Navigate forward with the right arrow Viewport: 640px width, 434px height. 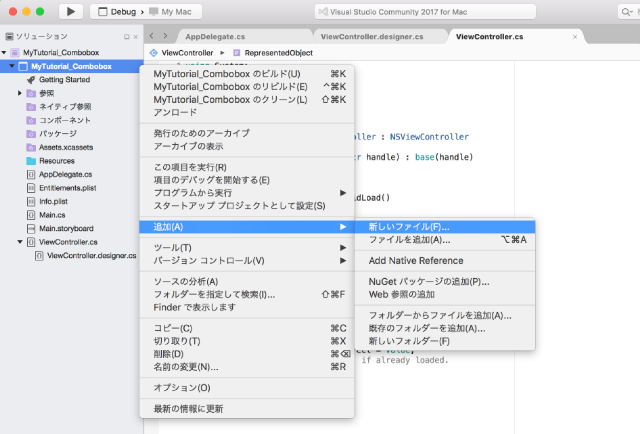(165, 36)
